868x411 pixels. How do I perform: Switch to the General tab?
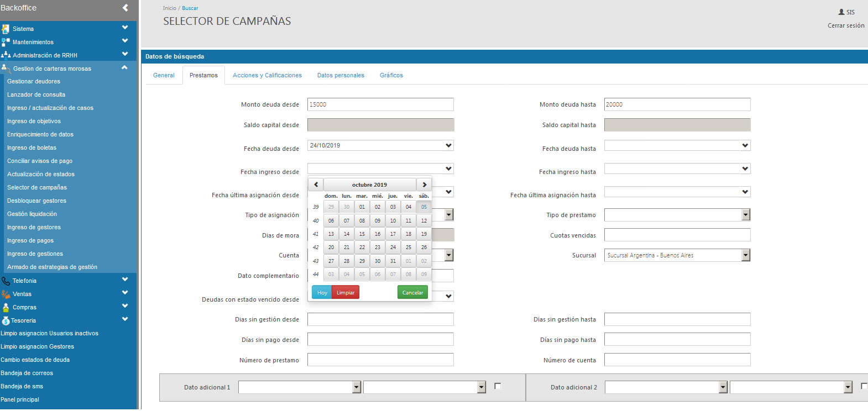(164, 75)
